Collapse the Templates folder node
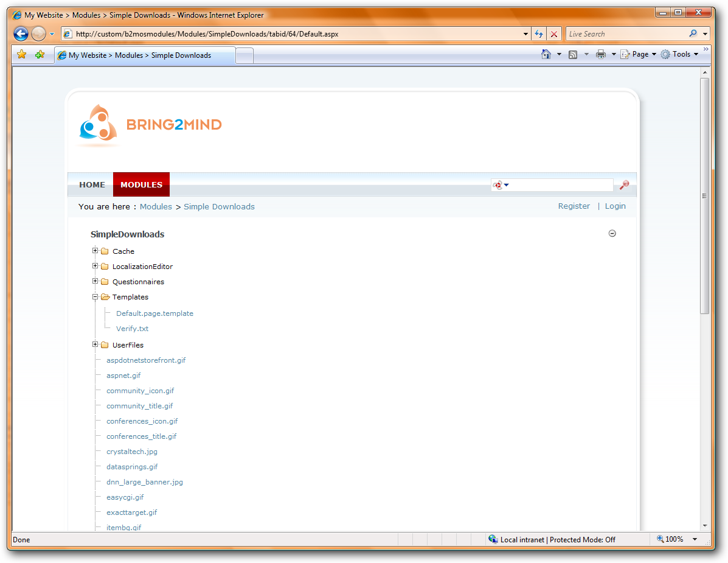Viewport: 728px width, 563px height. pyautogui.click(x=95, y=297)
